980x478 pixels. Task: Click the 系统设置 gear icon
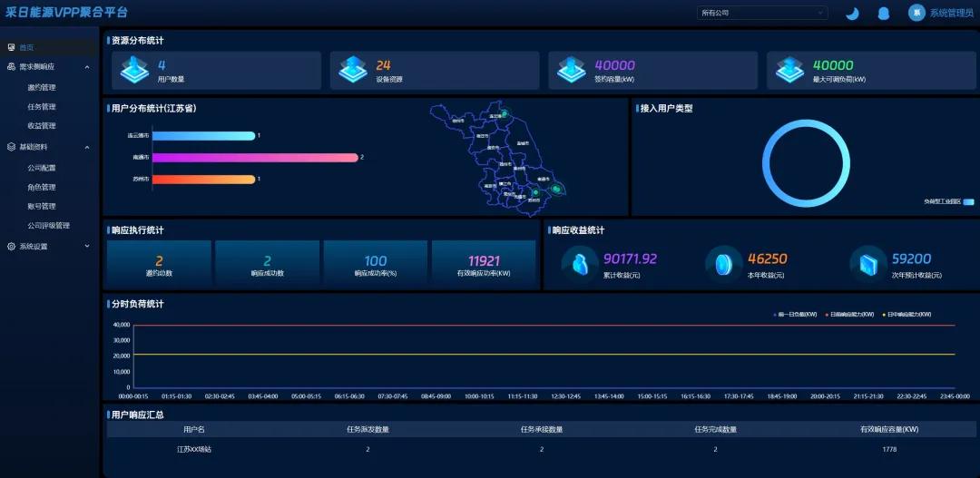11,247
